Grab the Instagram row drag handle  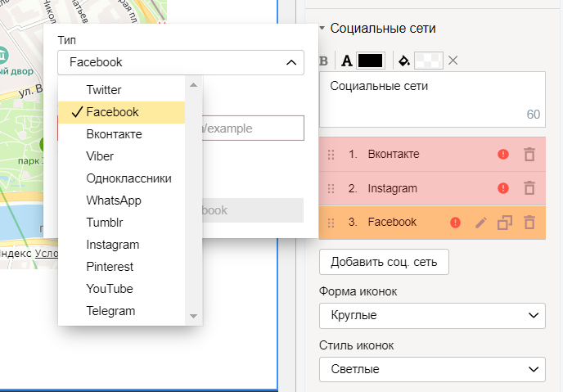[331, 189]
